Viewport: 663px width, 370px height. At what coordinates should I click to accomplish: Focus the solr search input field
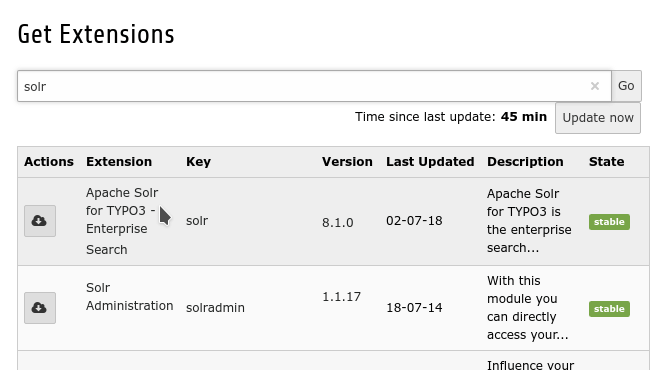click(314, 86)
